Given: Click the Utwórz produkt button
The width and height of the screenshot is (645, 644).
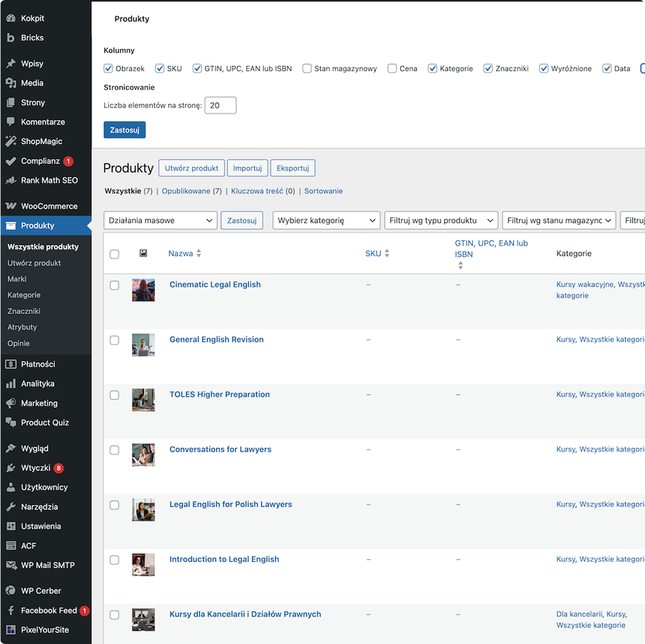Looking at the screenshot, I should [191, 168].
